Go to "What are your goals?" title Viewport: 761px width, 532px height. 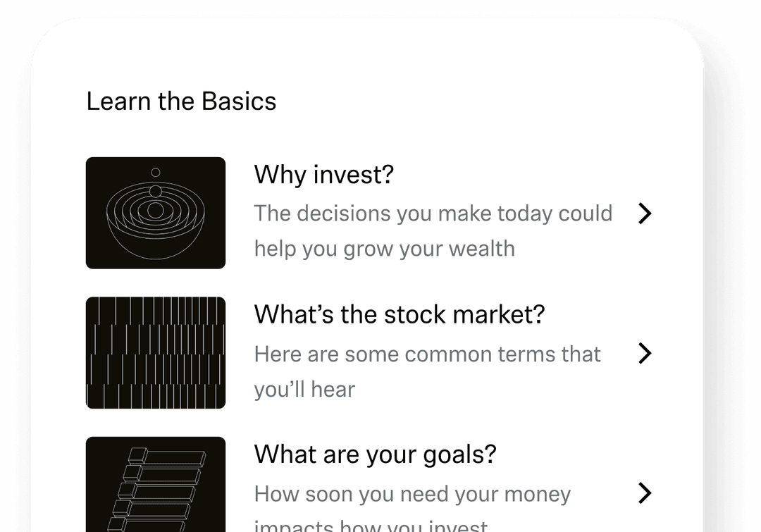(375, 454)
